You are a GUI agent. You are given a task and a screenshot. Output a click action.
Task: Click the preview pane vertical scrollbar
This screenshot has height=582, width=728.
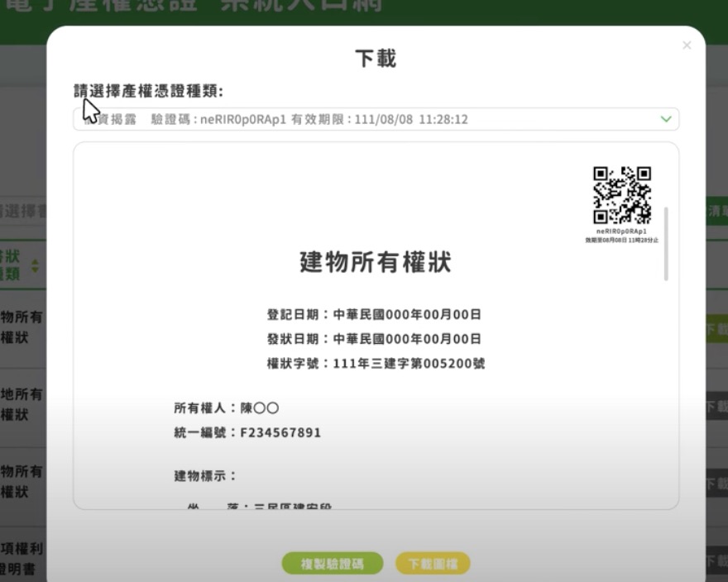coord(666,244)
